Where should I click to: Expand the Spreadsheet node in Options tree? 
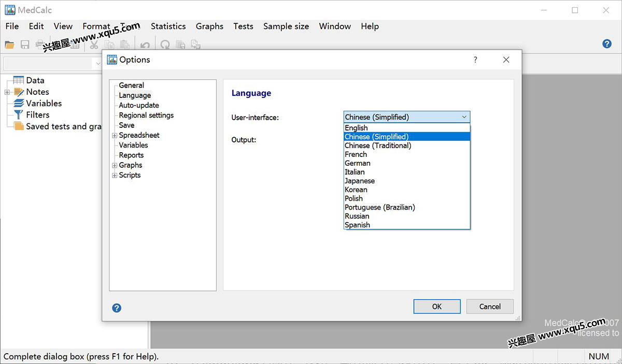(115, 136)
